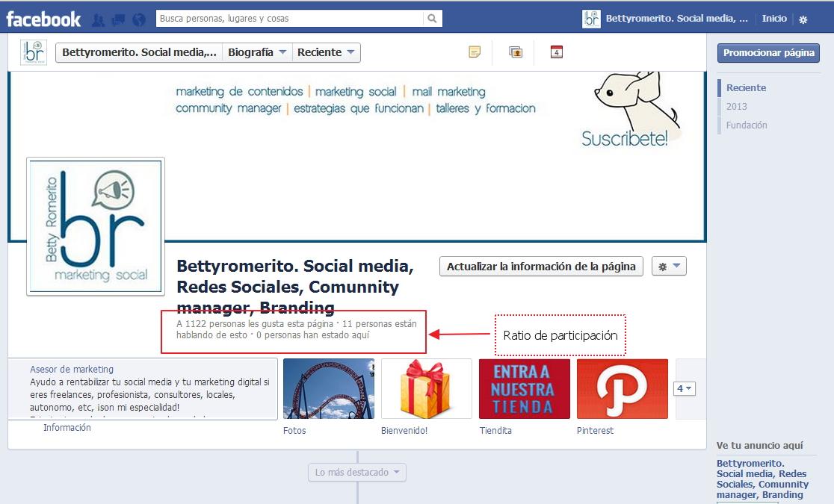Image resolution: width=834 pixels, height=504 pixels.
Task: Click 0 personas han estado aquí
Action: pos(312,335)
